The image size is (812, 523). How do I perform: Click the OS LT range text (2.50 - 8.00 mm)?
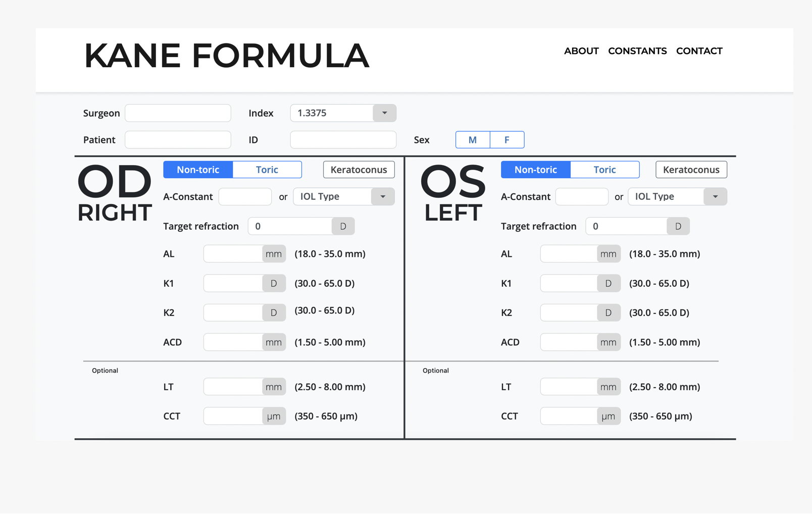pos(665,387)
